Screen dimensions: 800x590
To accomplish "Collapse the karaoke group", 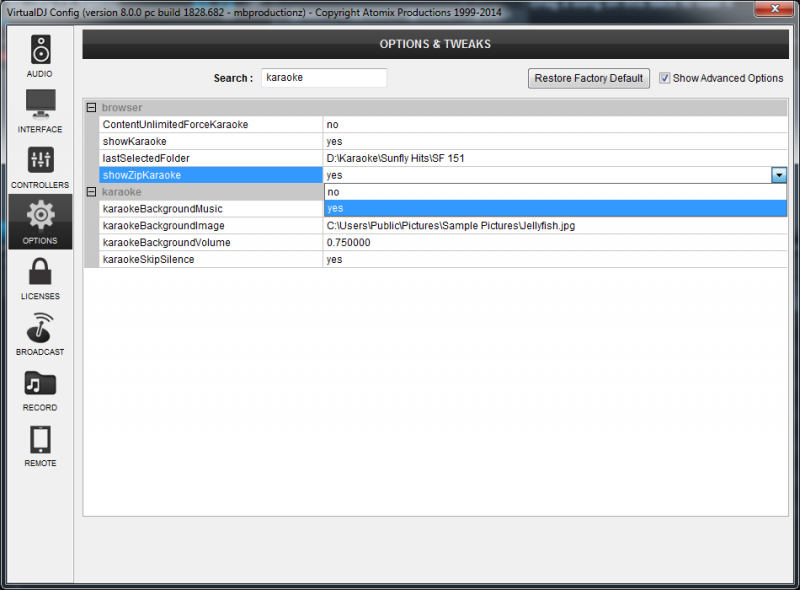I will pos(91,192).
